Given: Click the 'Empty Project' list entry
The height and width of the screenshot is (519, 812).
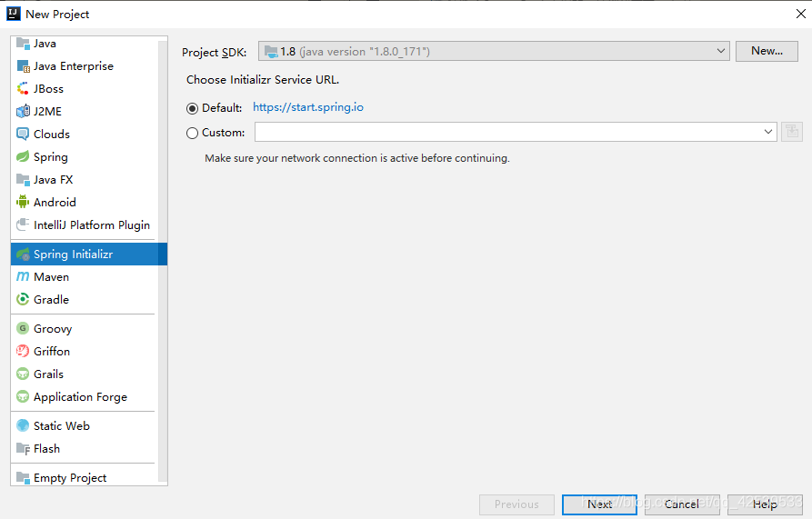Looking at the screenshot, I should 84,477.
